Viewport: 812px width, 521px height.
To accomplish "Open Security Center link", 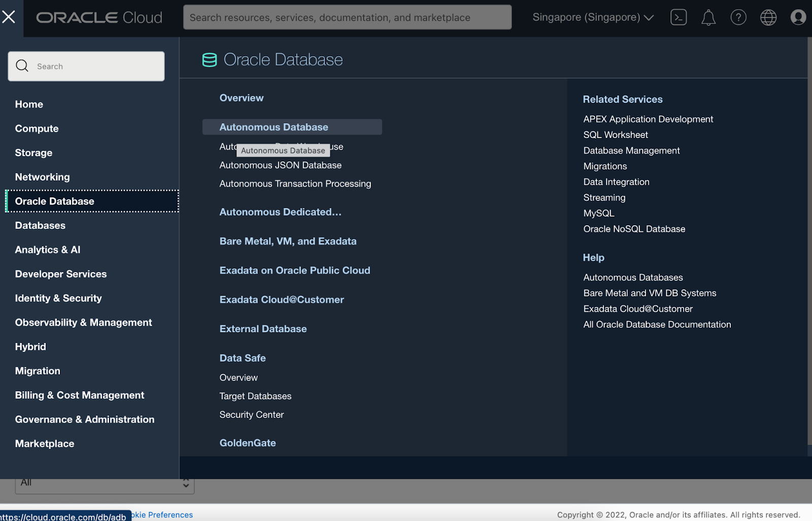I will coord(251,415).
